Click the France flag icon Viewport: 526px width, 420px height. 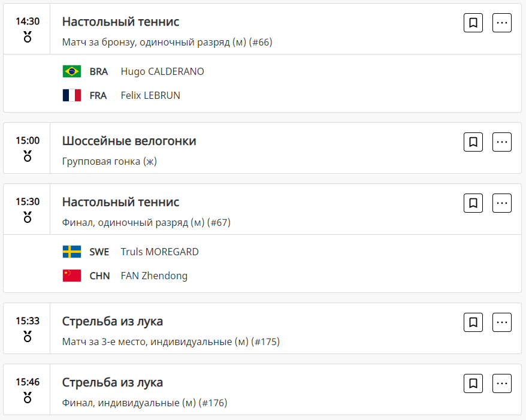[72, 95]
